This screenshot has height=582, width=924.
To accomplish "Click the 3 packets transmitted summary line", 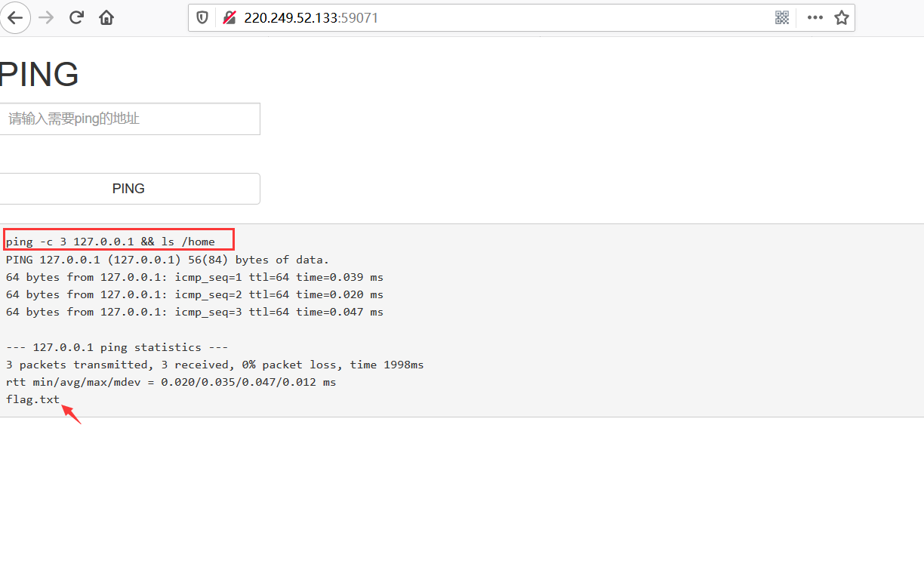I will click(214, 365).
